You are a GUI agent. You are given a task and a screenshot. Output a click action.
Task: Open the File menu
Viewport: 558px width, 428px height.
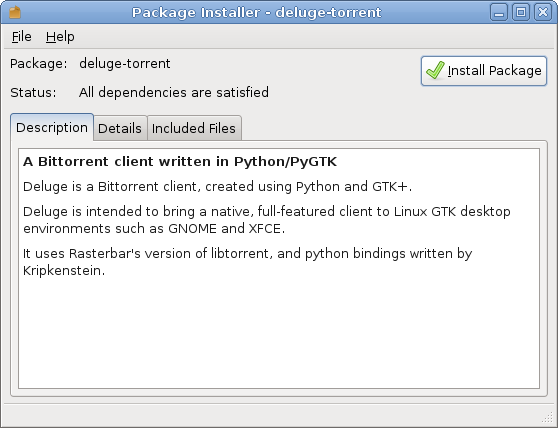[21, 37]
